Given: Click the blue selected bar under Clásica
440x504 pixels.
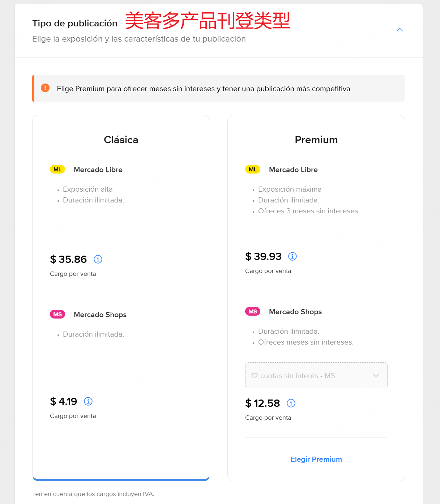Looking at the screenshot, I should coord(121,480).
